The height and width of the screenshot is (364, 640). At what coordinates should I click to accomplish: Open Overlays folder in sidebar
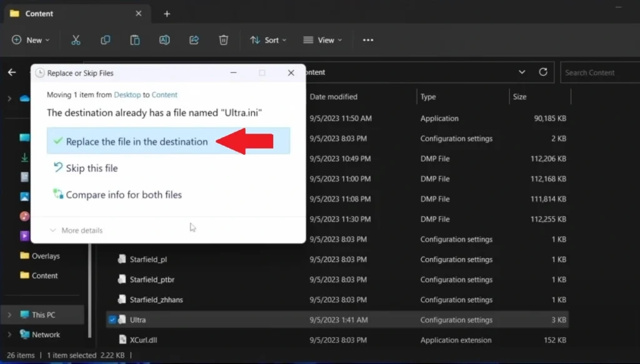40,256
